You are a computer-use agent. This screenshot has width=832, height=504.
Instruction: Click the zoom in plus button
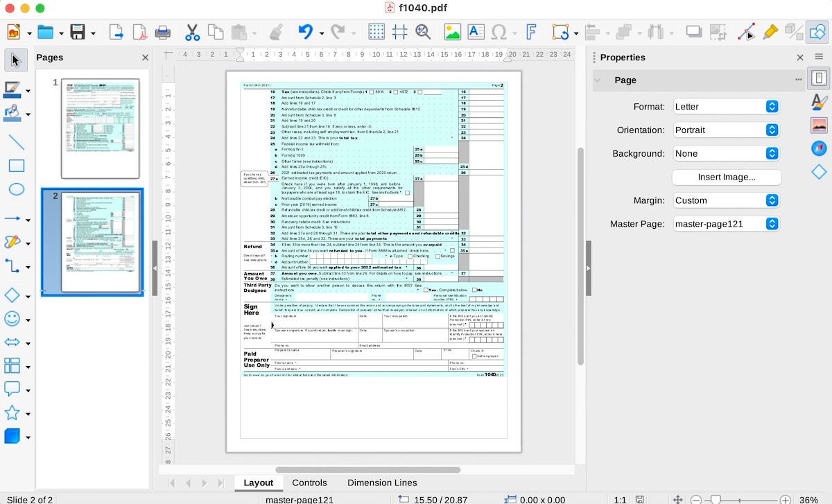[x=785, y=499]
